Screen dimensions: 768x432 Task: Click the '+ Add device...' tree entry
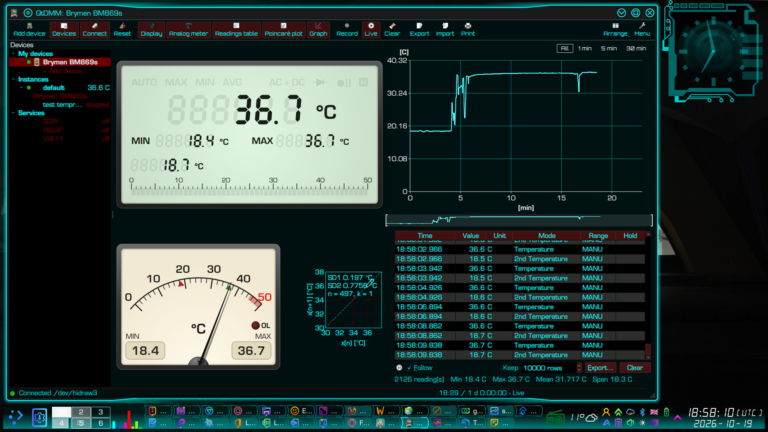(x=66, y=71)
